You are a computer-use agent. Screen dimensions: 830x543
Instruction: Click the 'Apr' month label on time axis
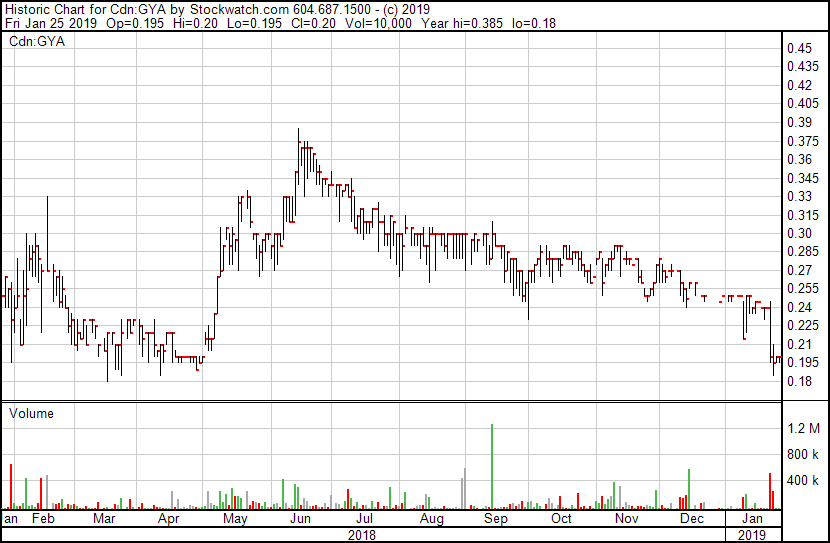click(168, 519)
